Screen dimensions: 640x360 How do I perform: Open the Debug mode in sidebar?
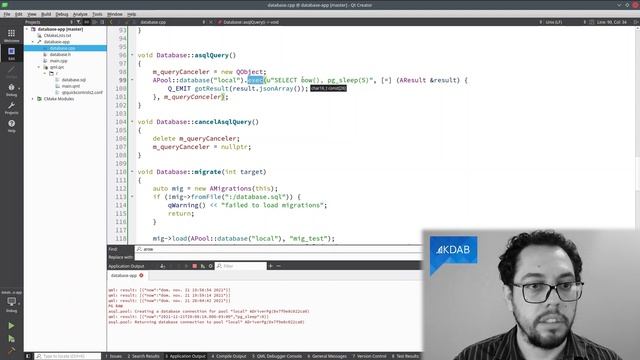click(x=11, y=89)
